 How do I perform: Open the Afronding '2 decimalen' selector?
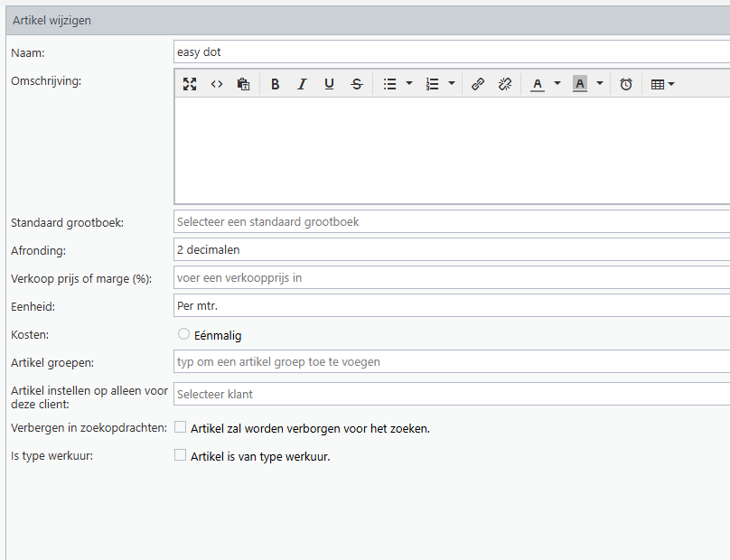(452, 249)
